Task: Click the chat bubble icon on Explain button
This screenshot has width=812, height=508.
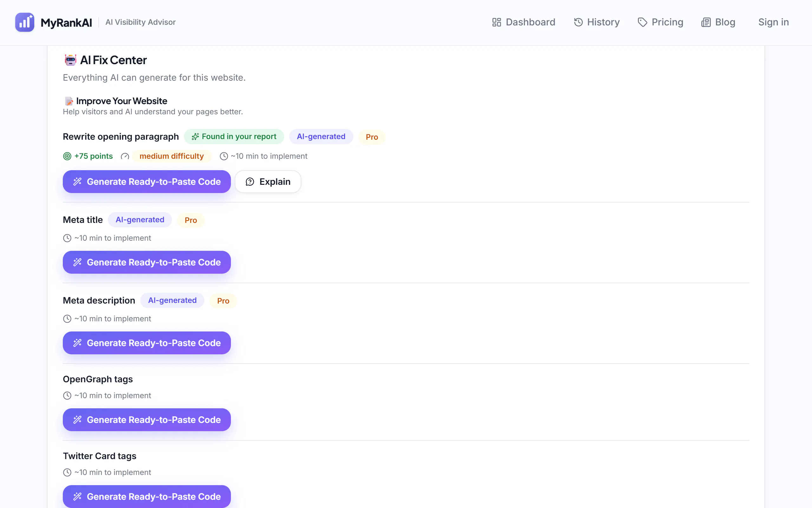Action: (250, 182)
